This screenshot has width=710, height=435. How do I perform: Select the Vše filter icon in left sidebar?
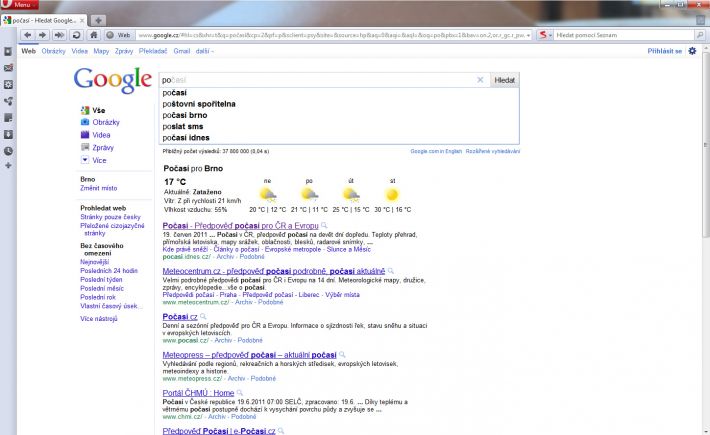tap(85, 110)
